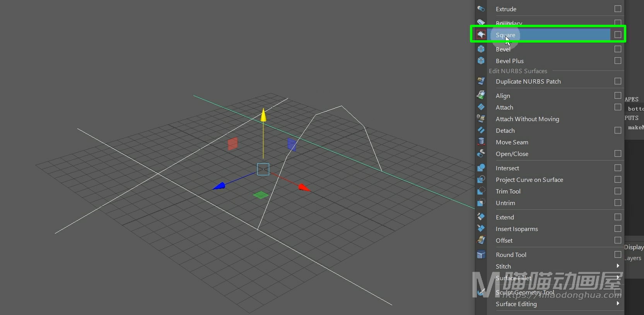This screenshot has width=644, height=315.
Task: Open the Attach option box
Action: click(x=618, y=107)
